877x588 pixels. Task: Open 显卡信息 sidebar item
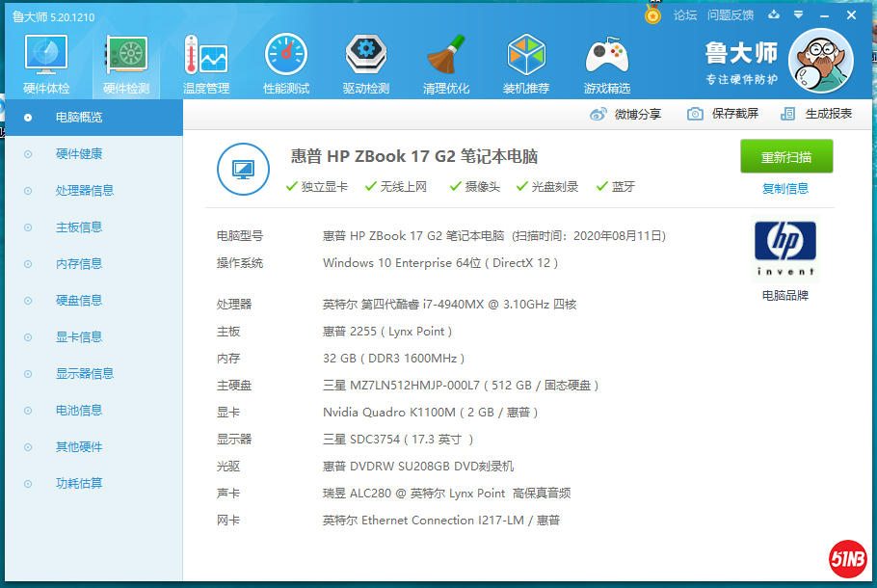click(79, 337)
